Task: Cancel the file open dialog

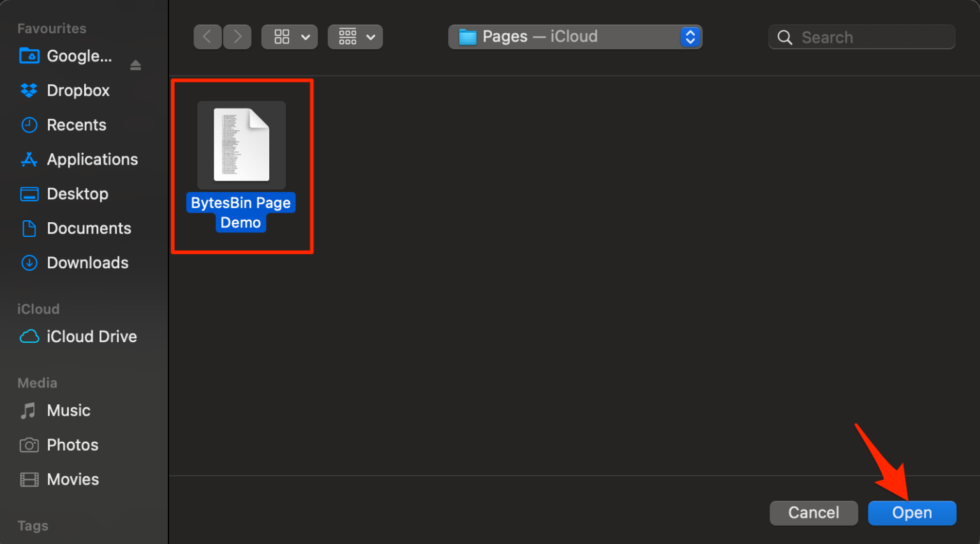Action: (813, 513)
